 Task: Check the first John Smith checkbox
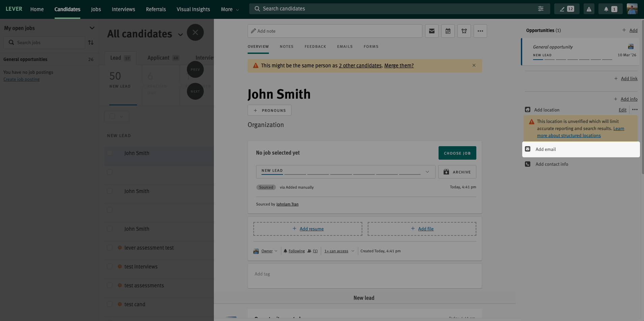pos(110,153)
